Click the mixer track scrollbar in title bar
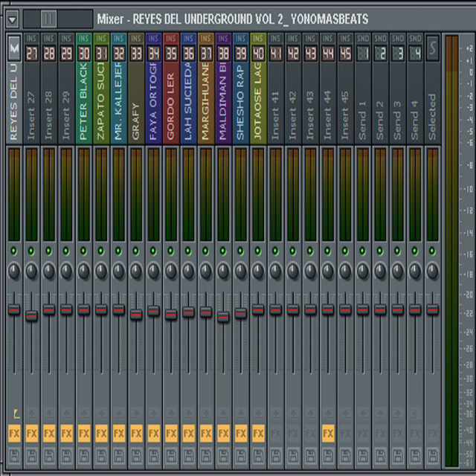 pyautogui.click(x=48, y=19)
